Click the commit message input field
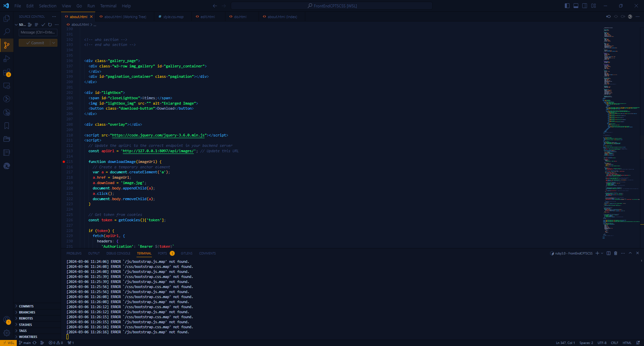The height and width of the screenshot is (346, 644). pyautogui.click(x=38, y=32)
